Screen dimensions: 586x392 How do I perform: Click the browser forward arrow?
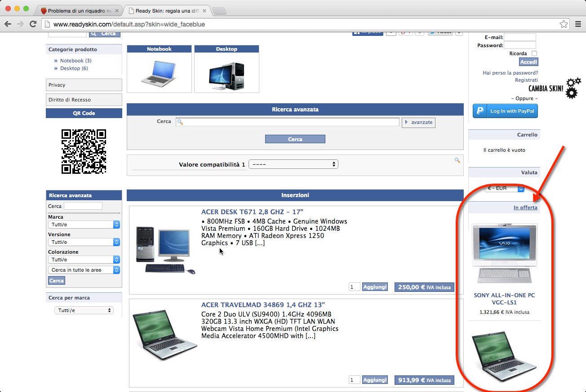click(20, 24)
